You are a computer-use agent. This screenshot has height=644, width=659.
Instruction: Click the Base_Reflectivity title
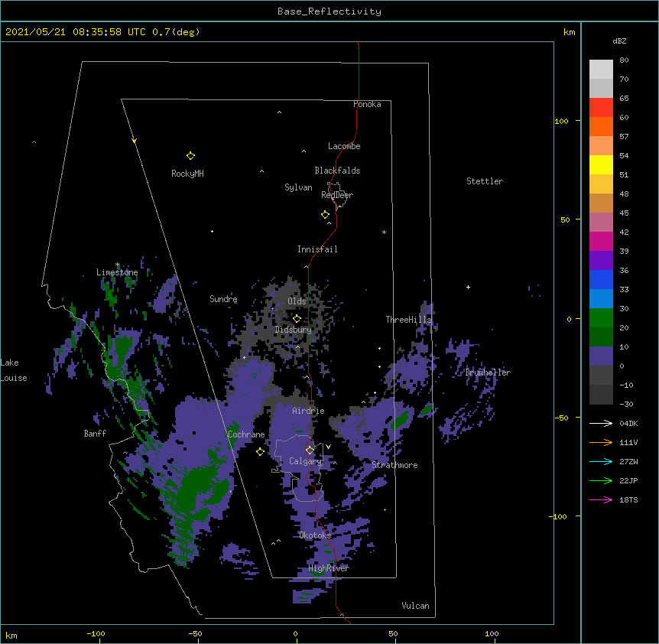click(329, 11)
